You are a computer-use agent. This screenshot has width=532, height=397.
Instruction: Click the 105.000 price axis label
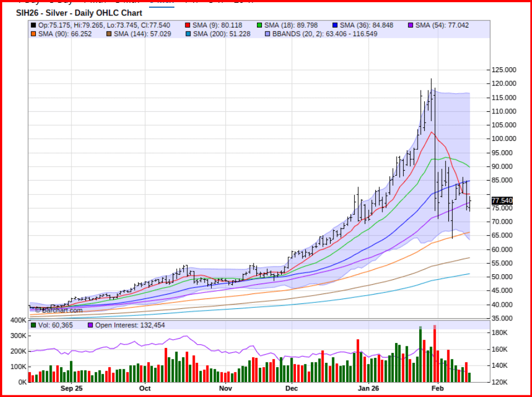pyautogui.click(x=504, y=125)
